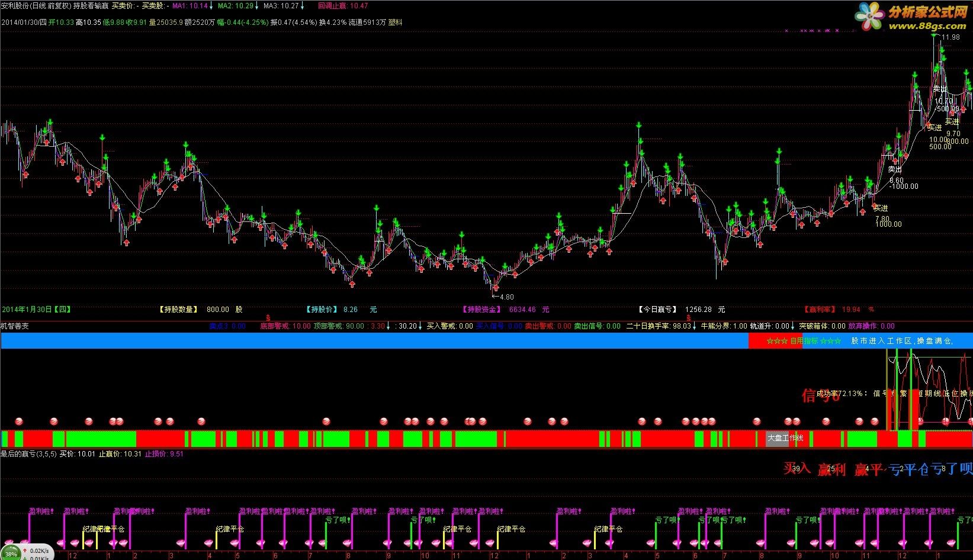Click the 止赢价: 10.31 readout
The width and height of the screenshot is (973, 560).
pyautogui.click(x=120, y=454)
